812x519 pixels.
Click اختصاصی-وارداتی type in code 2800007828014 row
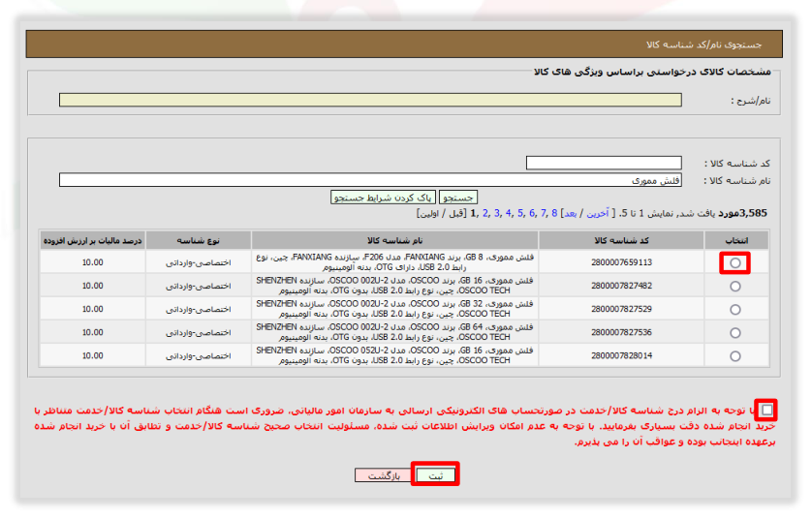click(x=199, y=355)
